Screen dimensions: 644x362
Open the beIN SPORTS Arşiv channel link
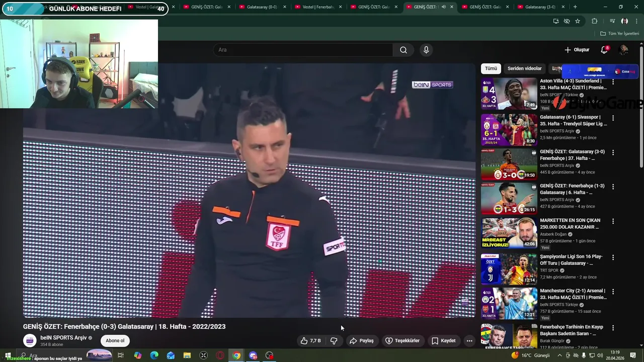[x=63, y=338]
